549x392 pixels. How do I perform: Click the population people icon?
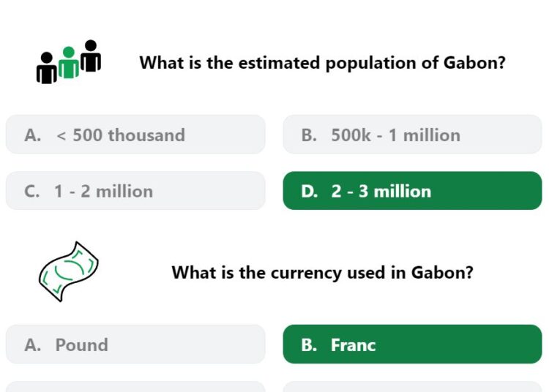pyautogui.click(x=69, y=62)
